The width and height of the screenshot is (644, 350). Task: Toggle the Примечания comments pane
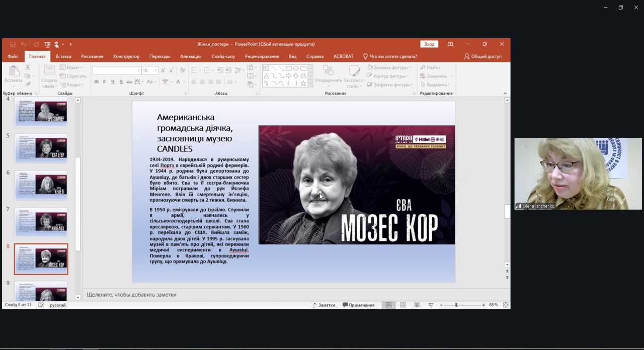[x=358, y=305]
